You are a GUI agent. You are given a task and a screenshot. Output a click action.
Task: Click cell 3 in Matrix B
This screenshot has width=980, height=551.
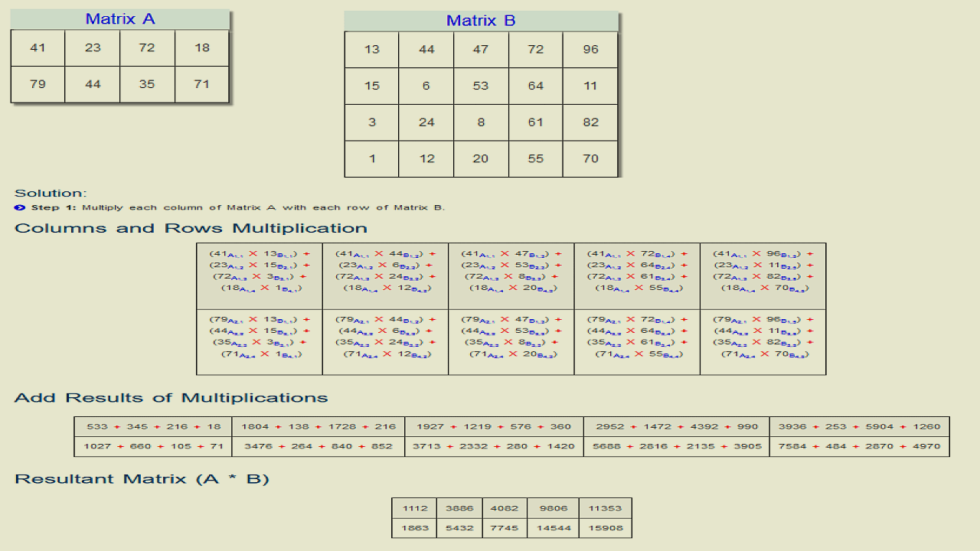[372, 122]
